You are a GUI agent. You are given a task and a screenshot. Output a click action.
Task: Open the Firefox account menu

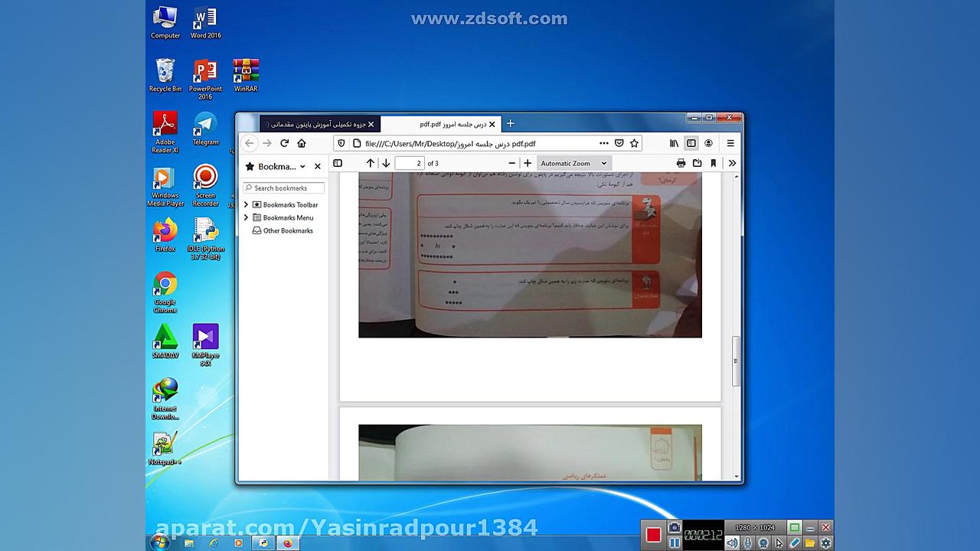pos(708,143)
